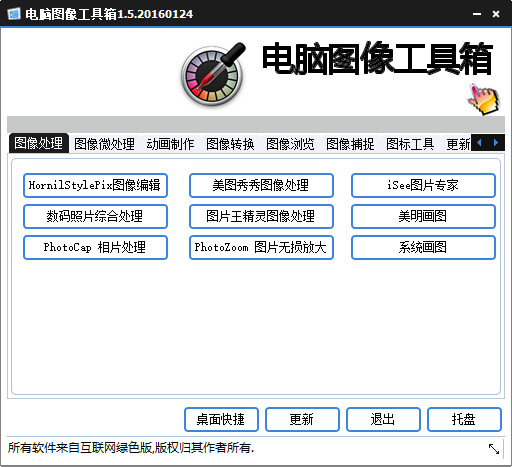Click the 退出 button
Screen dimensions: 512x467
383,419
